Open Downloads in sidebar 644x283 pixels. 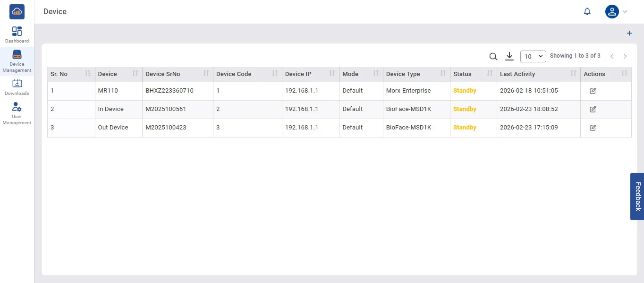(17, 87)
